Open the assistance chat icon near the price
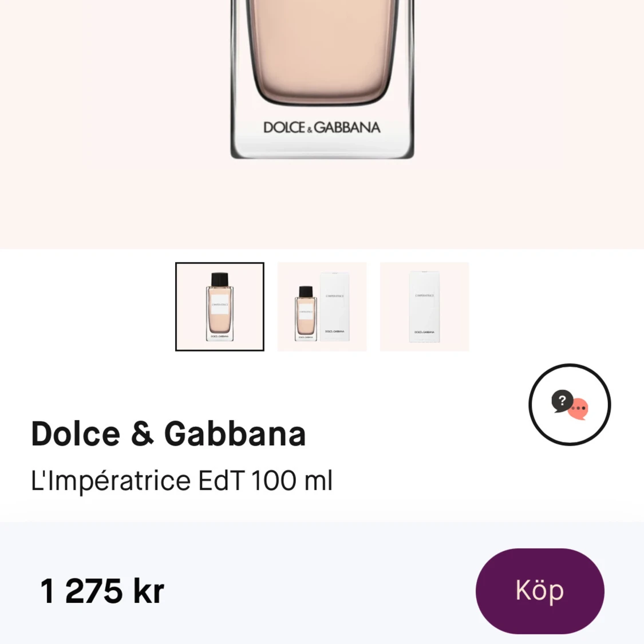 click(x=570, y=404)
